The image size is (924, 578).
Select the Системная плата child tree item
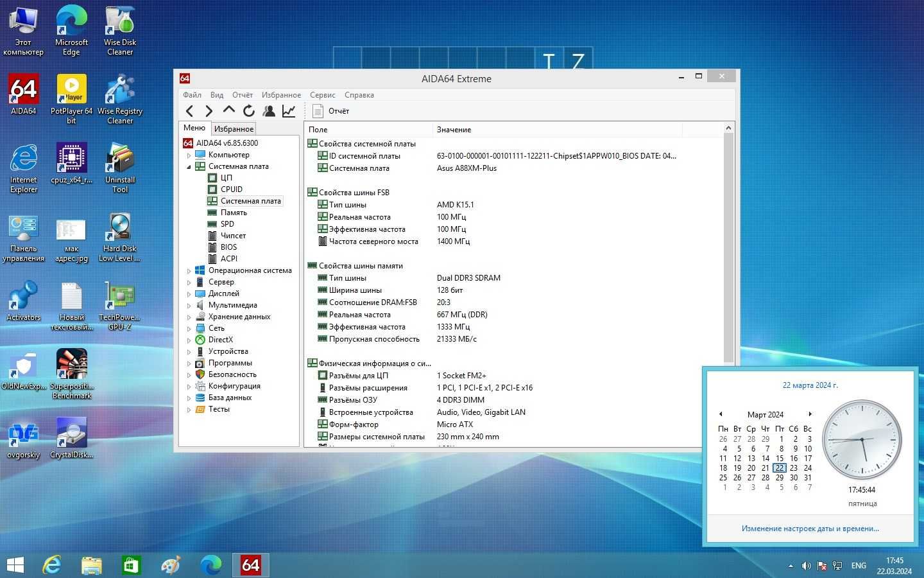[x=250, y=201]
